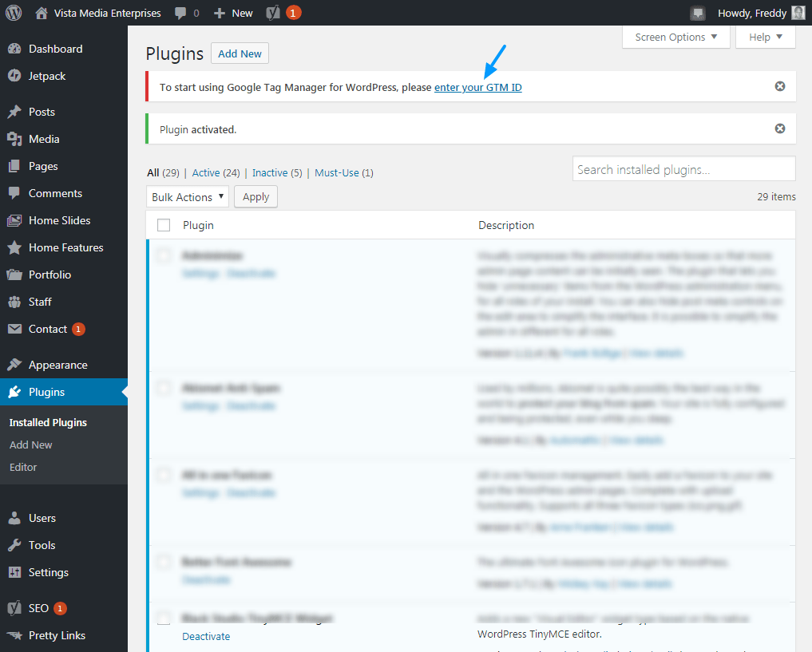Toggle the select-all plugins checkbox
Viewport: 812px width, 652px height.
click(164, 225)
